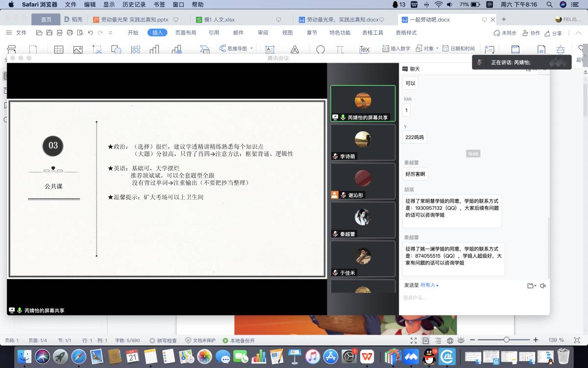588x368 pixels.
Task: Toggle spell check in status bar
Action: pyautogui.click(x=163, y=341)
